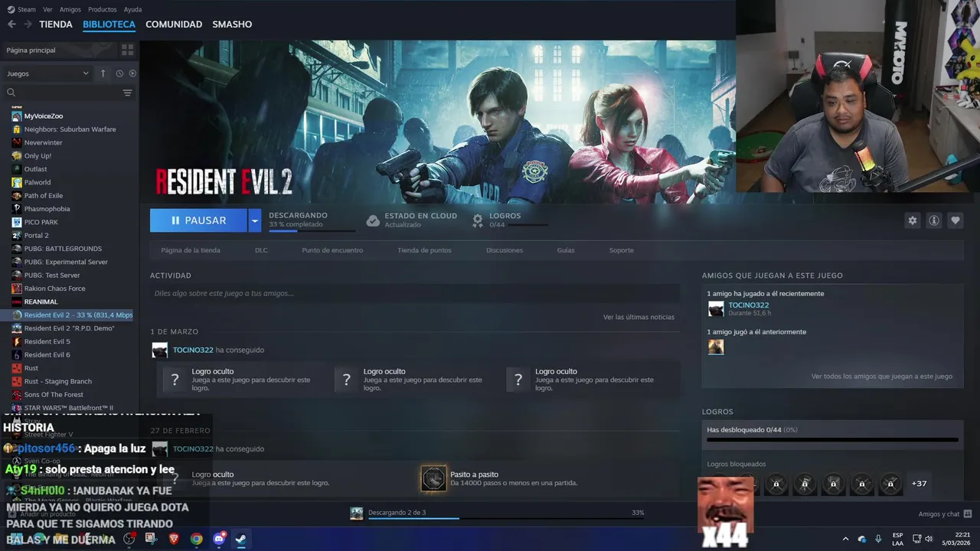Open game settings gear icon

click(912, 220)
